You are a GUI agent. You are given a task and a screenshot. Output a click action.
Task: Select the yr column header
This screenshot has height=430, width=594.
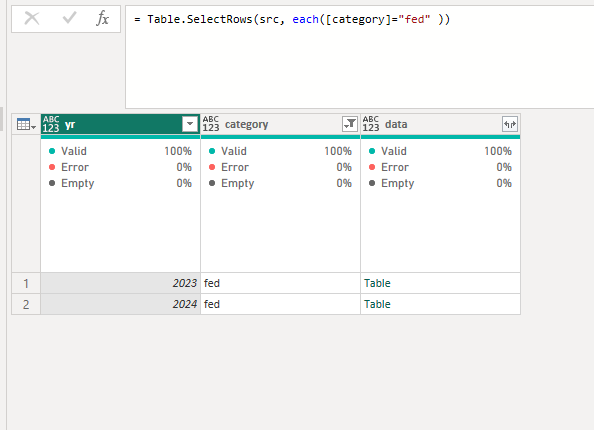[x=120, y=124]
